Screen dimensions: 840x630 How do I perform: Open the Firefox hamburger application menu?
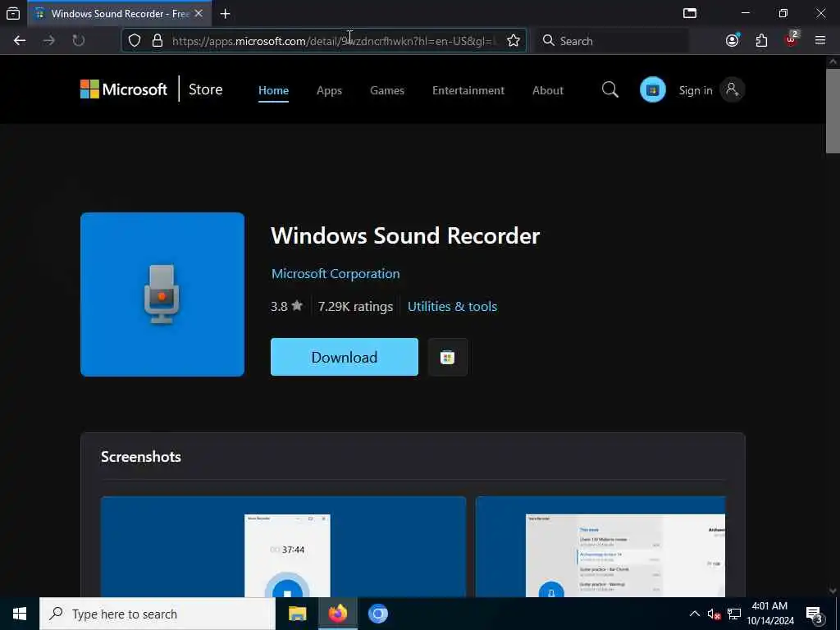pyautogui.click(x=819, y=41)
